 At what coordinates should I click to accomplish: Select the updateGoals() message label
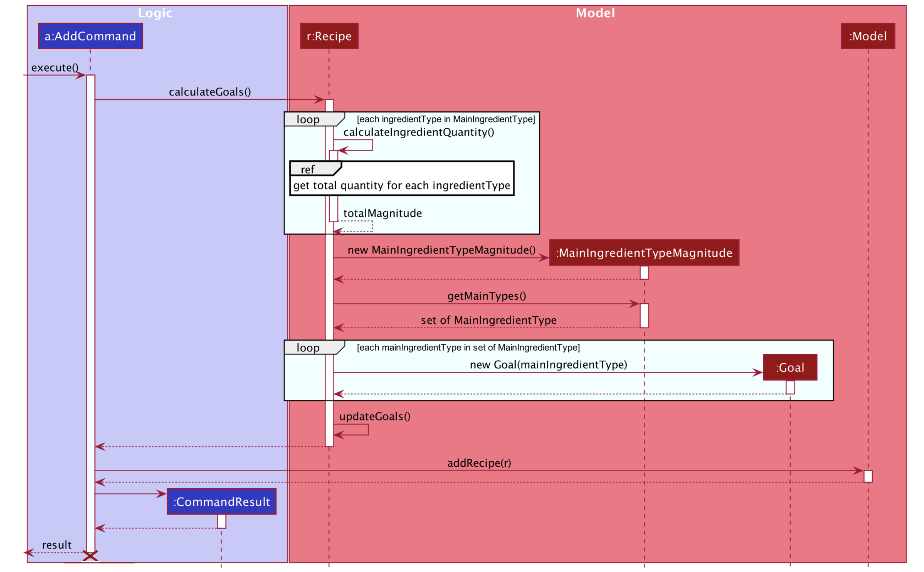coord(375,417)
